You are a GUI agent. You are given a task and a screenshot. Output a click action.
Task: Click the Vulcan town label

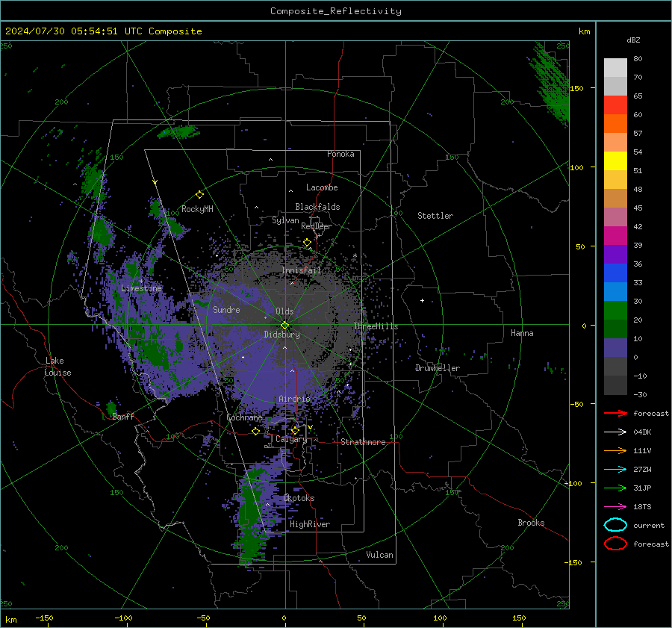(x=379, y=555)
